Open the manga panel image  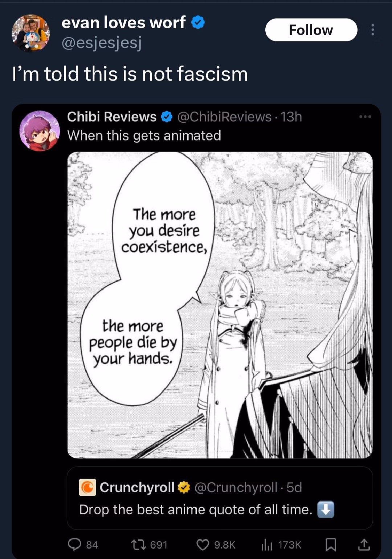tap(220, 305)
